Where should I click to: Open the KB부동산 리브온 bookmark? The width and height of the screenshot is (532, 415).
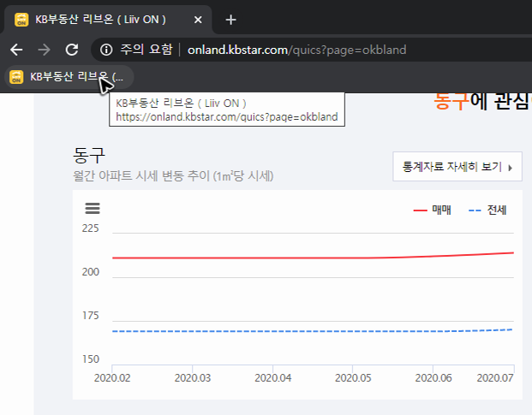point(69,77)
